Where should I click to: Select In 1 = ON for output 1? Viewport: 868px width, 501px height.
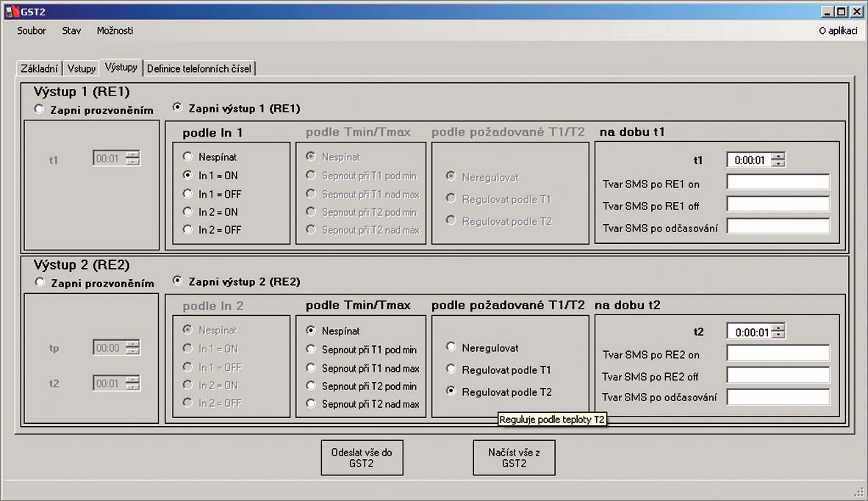pyautogui.click(x=210, y=176)
